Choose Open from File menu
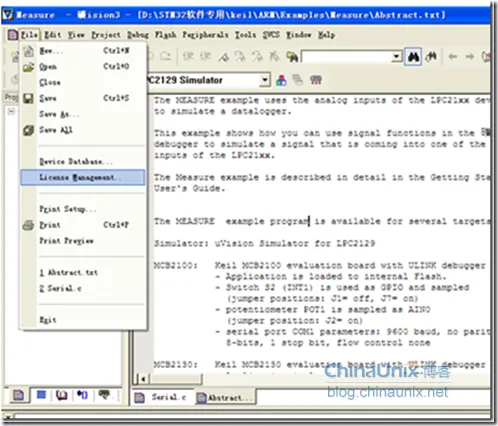498x426 pixels. pyautogui.click(x=83, y=67)
